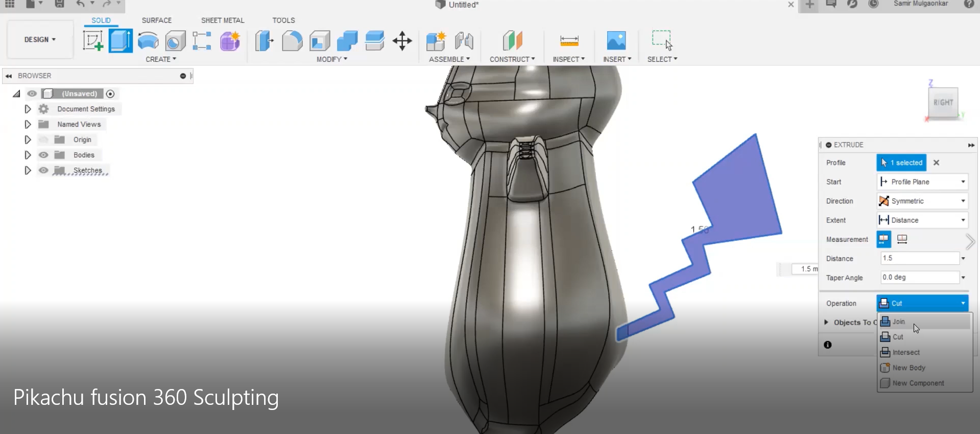
Task: Click the Insert image icon
Action: coord(616,41)
